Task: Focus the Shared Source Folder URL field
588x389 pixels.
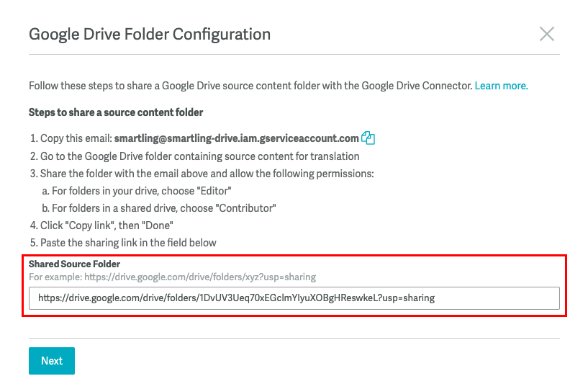Action: point(294,298)
